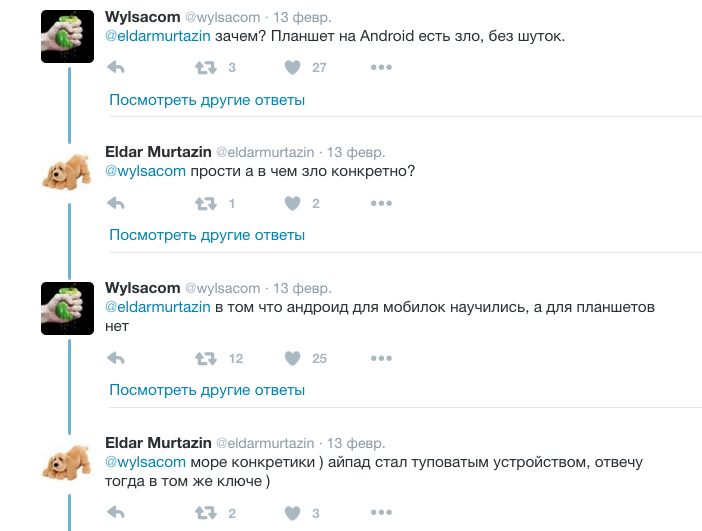Open more menu on Eldar's first tweet
Image resolution: width=702 pixels, height=531 pixels.
point(381,203)
